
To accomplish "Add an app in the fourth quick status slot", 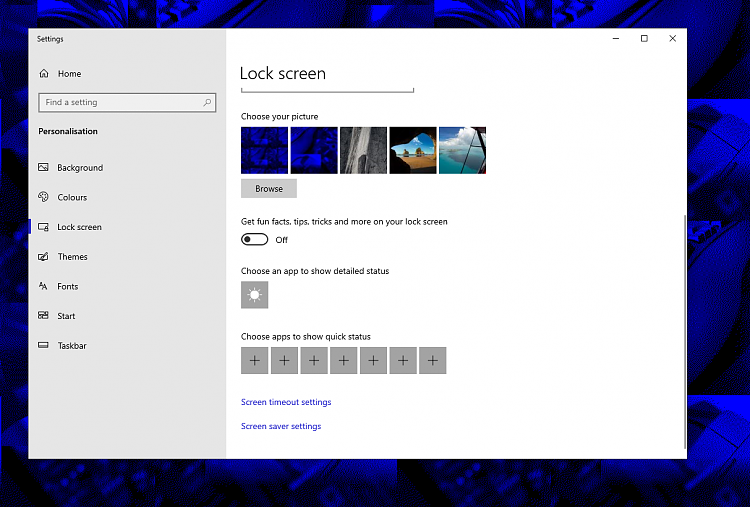I will point(343,361).
